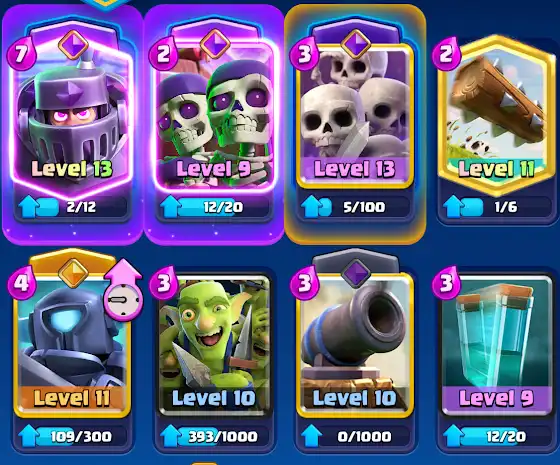560x465 pixels.
Task: Click The Log's 1/6 progress bar
Action: [496, 207]
